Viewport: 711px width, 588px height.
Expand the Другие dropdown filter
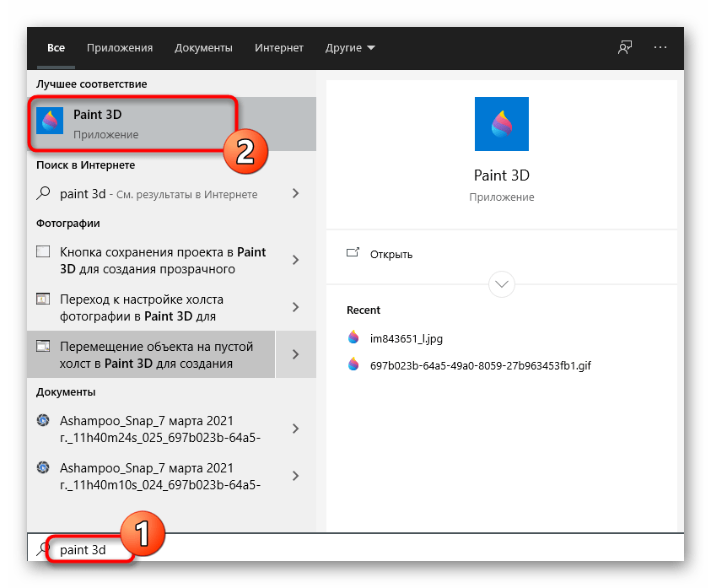click(350, 48)
